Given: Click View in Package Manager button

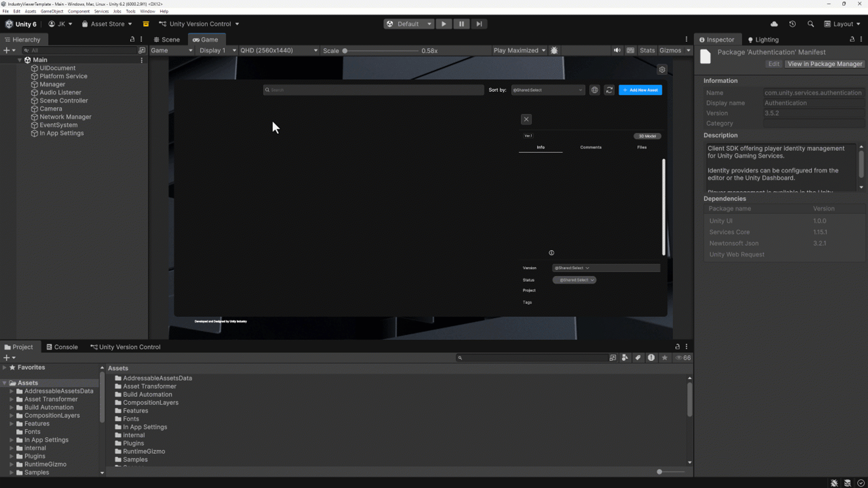Looking at the screenshot, I should click(x=825, y=64).
